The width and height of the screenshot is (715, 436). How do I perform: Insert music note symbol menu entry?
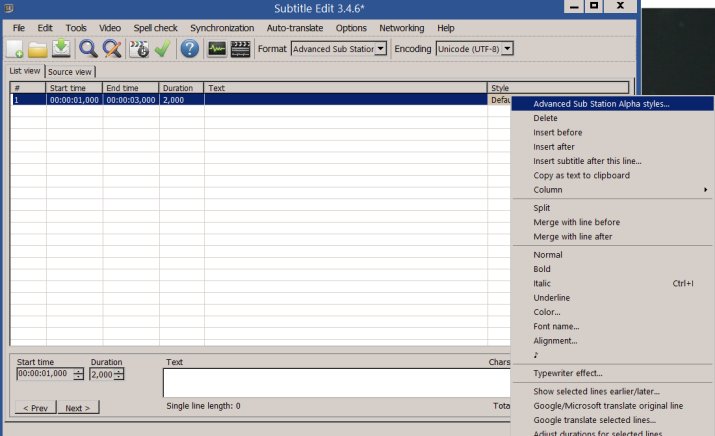coord(536,355)
